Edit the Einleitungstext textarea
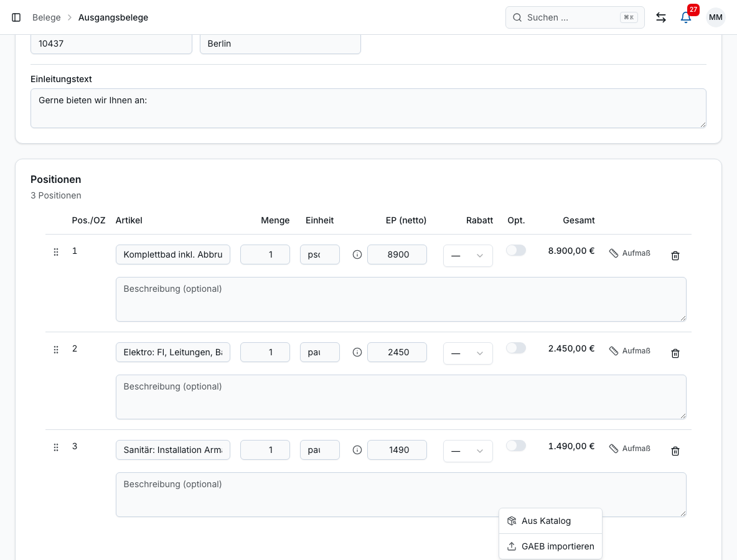Viewport: 737px width, 560px height. (368, 108)
